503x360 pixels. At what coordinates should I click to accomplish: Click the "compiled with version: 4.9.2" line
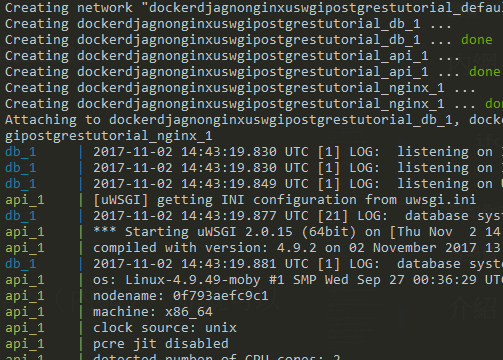tap(298, 248)
